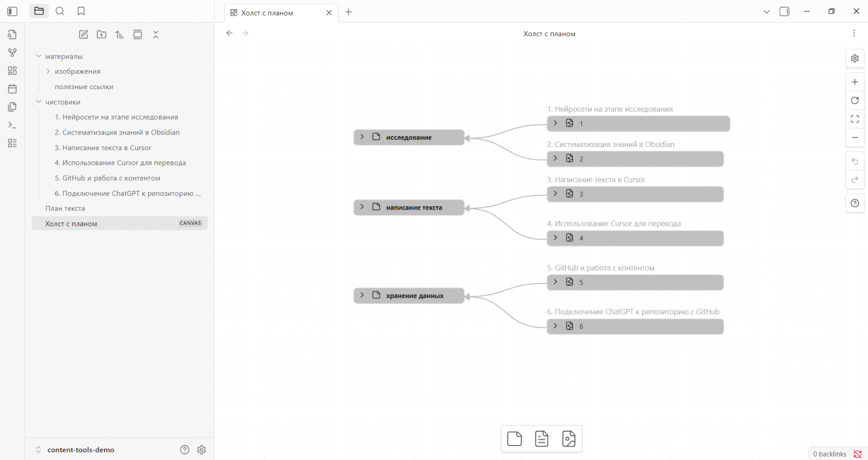The width and height of the screenshot is (868, 460).
Task: Open the bookmarks tab in sidebar
Action: tap(81, 11)
